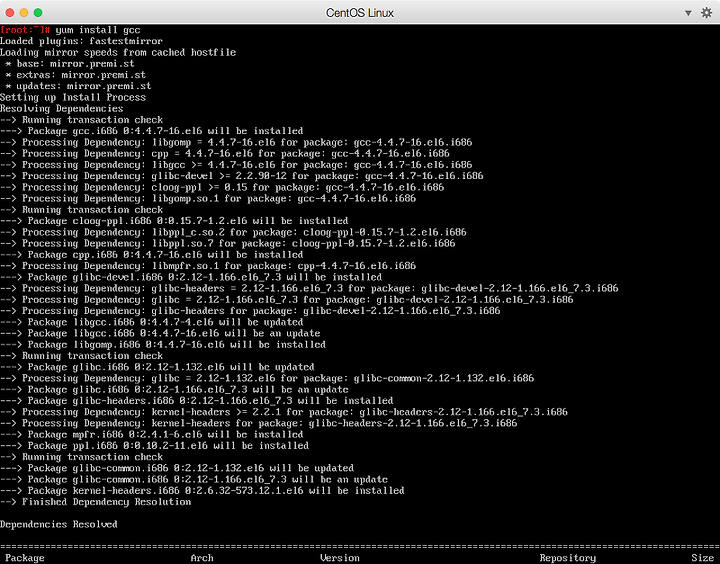Screen dimensions: 720x564
Task: Click the '* base: mirror.premi.st' line
Action: coord(70,64)
